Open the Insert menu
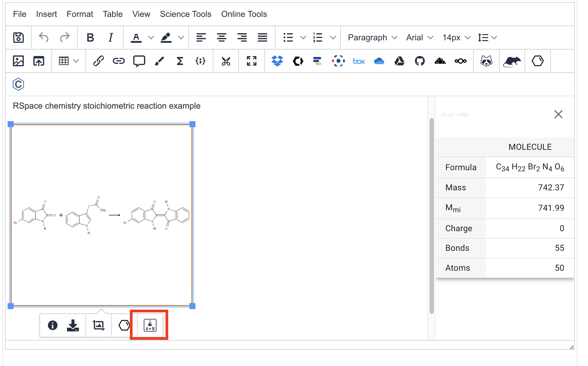 pyautogui.click(x=46, y=14)
